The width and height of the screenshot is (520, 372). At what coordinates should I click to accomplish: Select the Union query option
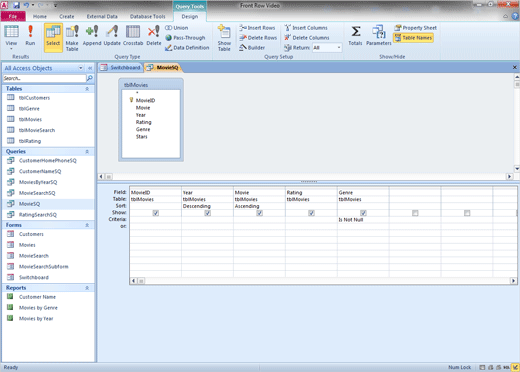pyautogui.click(x=177, y=28)
